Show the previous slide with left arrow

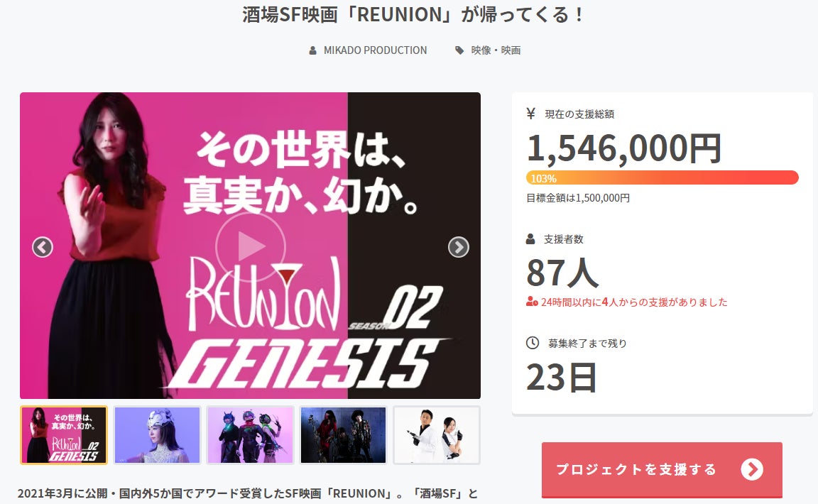(43, 247)
